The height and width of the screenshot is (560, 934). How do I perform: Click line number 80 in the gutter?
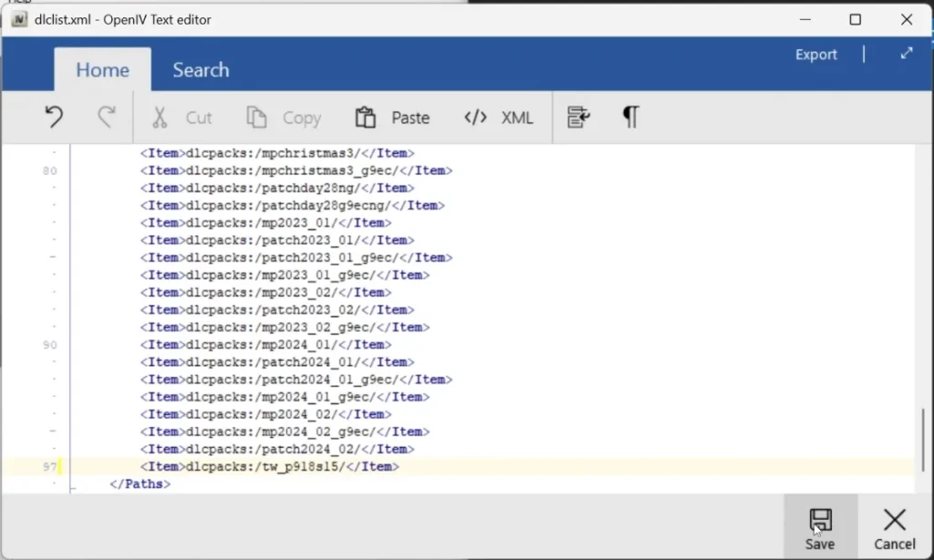coord(50,171)
